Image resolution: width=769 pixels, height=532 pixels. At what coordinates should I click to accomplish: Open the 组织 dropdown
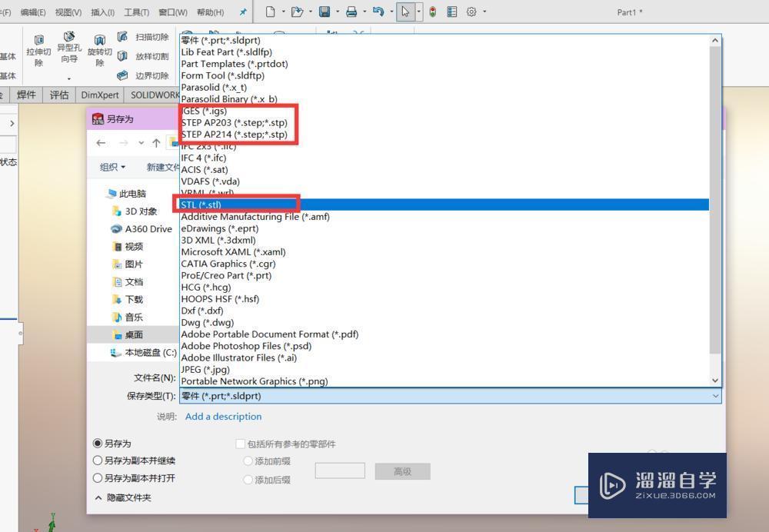point(112,167)
